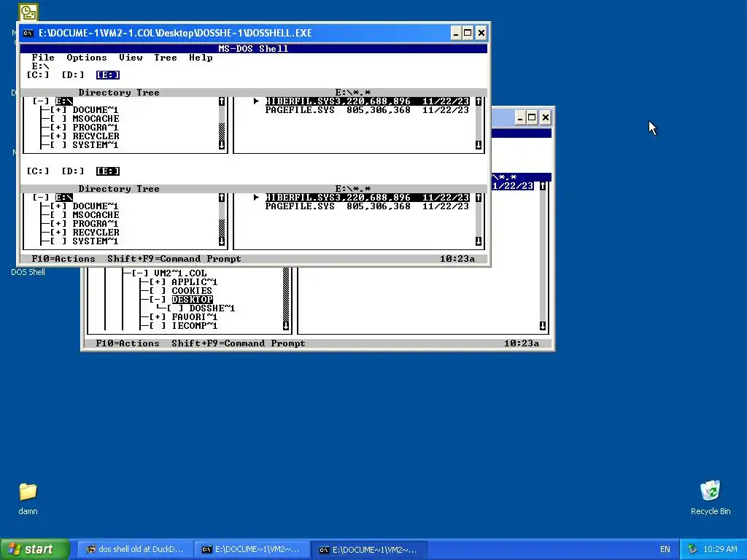This screenshot has height=560, width=747.
Task: Select PAGEFILE.SYS in the lower file list
Action: tap(367, 206)
